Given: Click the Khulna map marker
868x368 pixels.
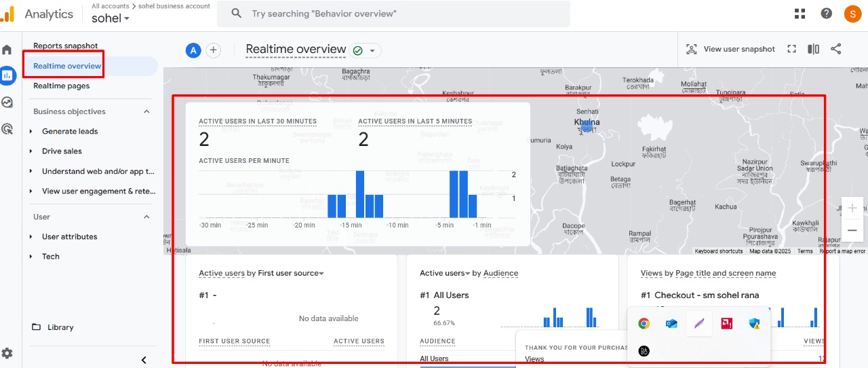Looking at the screenshot, I should 587,126.
